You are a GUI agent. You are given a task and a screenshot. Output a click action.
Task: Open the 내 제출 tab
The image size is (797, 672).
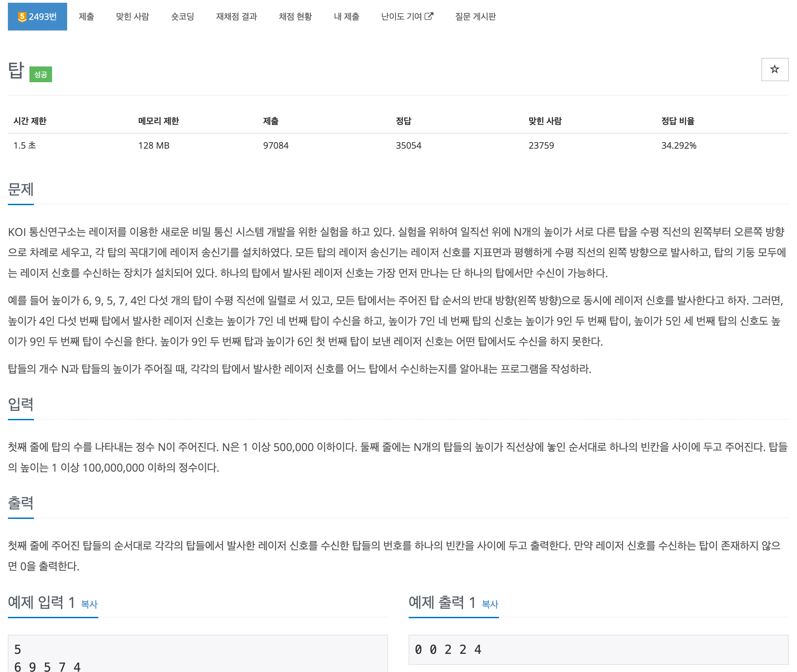coord(346,17)
